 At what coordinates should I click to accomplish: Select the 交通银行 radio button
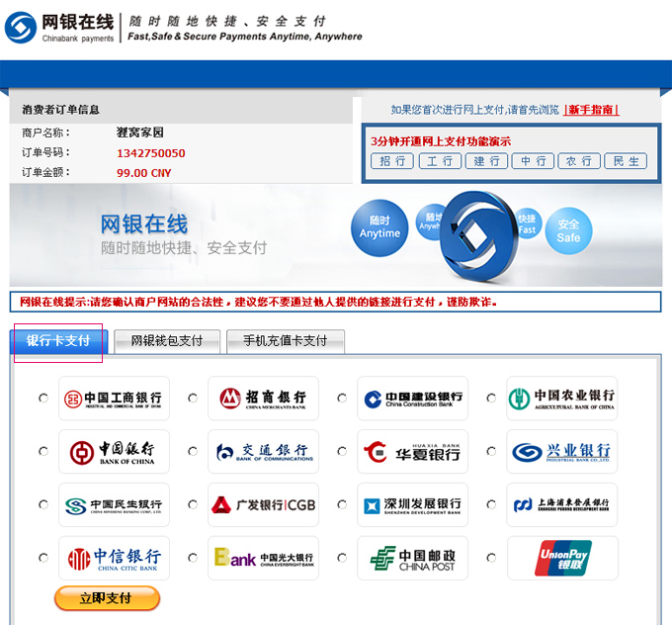click(193, 451)
